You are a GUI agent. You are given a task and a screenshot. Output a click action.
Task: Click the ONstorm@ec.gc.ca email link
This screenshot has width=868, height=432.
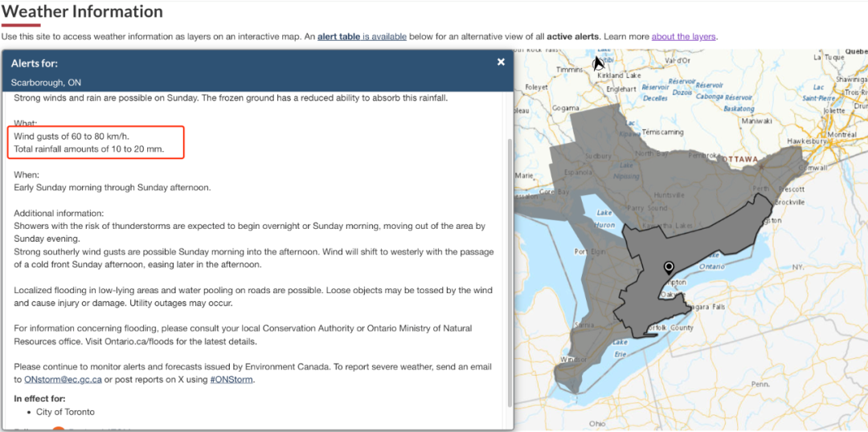point(63,380)
